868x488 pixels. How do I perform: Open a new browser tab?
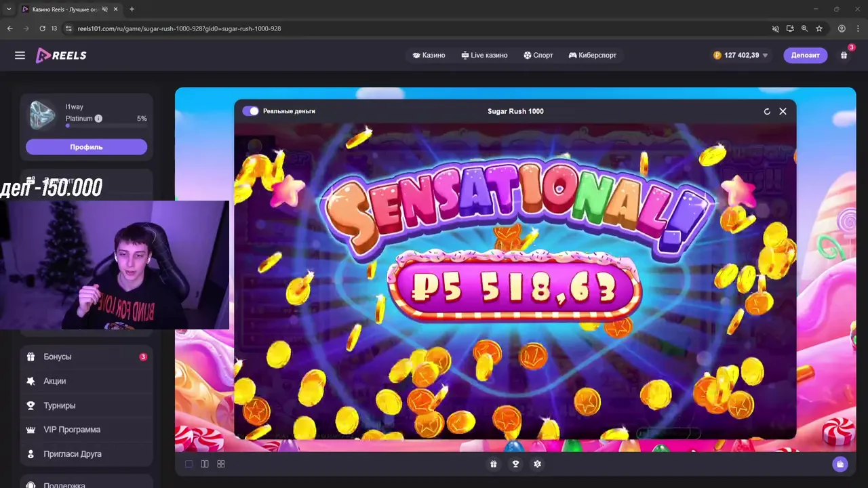(x=132, y=9)
